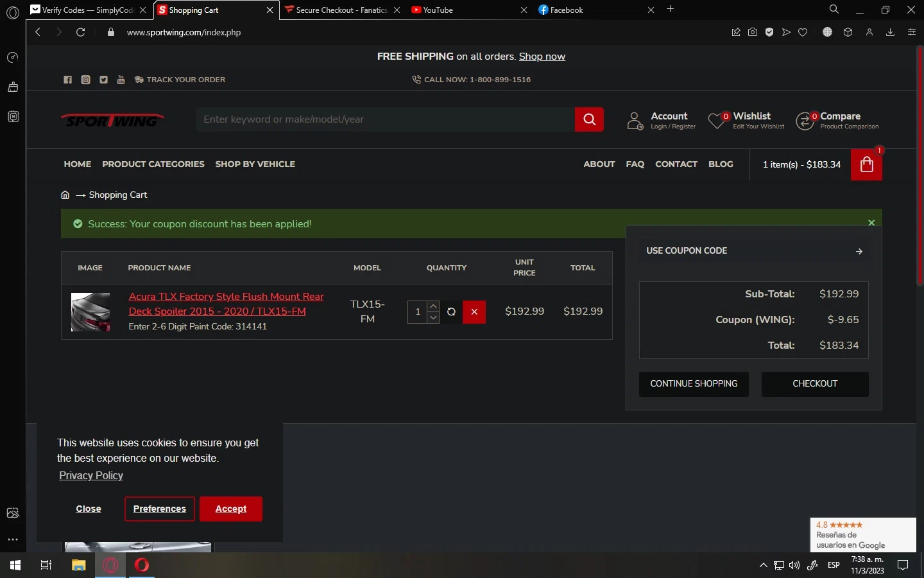This screenshot has width=924, height=578.
Task: Click the cart summary 1 item(s) - $183.34
Action: (801, 164)
